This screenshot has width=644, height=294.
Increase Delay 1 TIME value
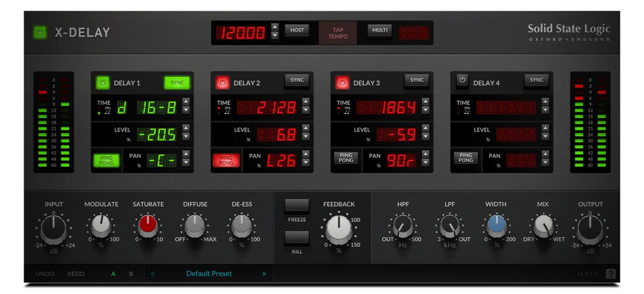click(x=186, y=101)
